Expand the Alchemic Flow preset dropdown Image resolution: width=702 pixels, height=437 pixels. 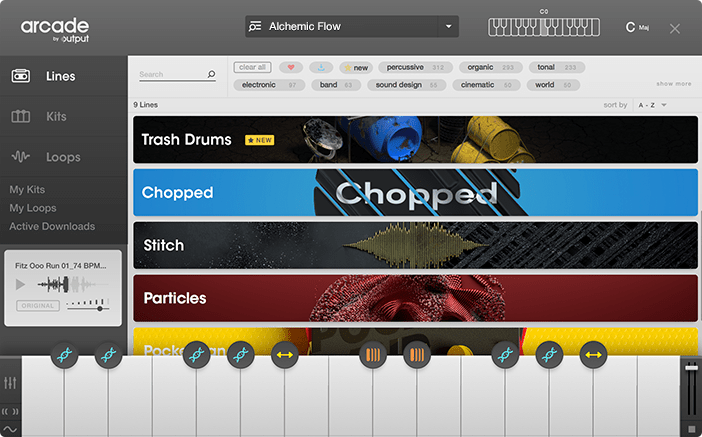coord(448,26)
